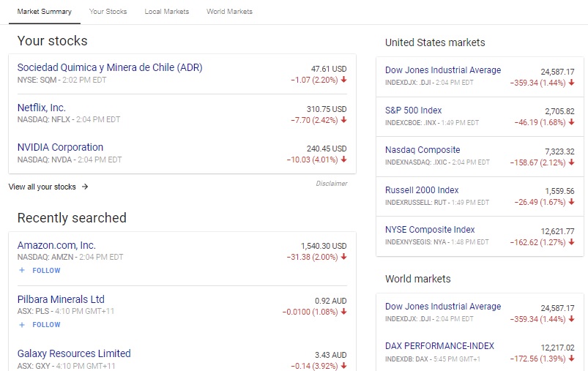The image size is (588, 371).
Task: Open the DAX PERFORMANCE-INDEX page
Action: point(439,346)
